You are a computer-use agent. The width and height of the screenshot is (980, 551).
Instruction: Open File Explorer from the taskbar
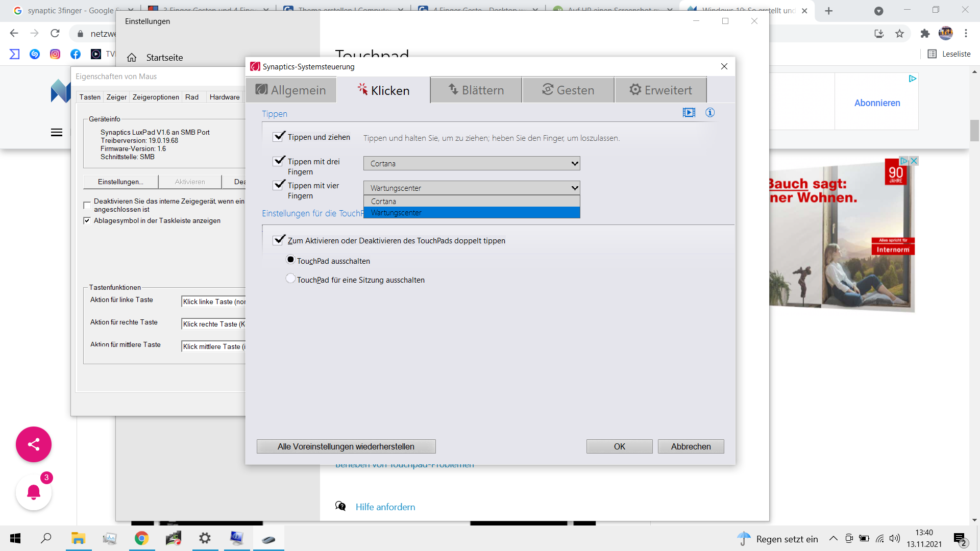[78, 539]
